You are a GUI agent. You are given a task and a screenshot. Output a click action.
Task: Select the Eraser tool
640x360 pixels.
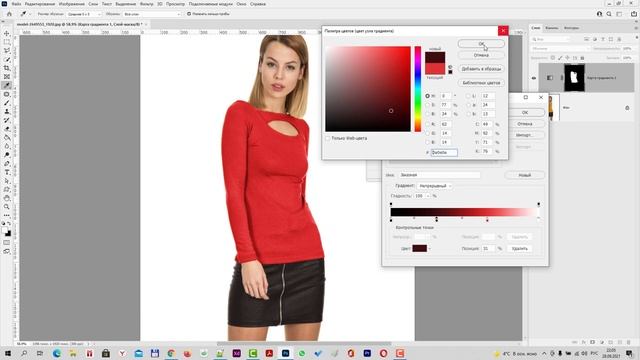[x=7, y=129]
